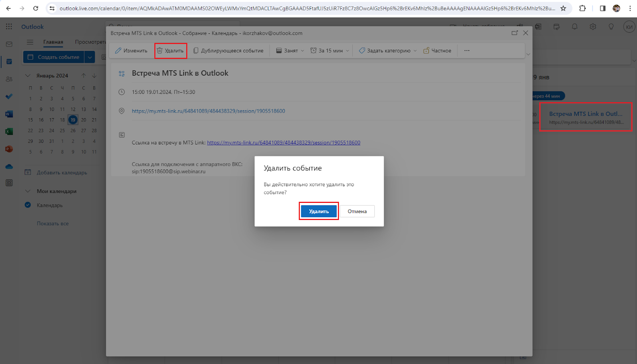Open the Занят status dropdown
The image size is (637, 364).
pos(290,51)
